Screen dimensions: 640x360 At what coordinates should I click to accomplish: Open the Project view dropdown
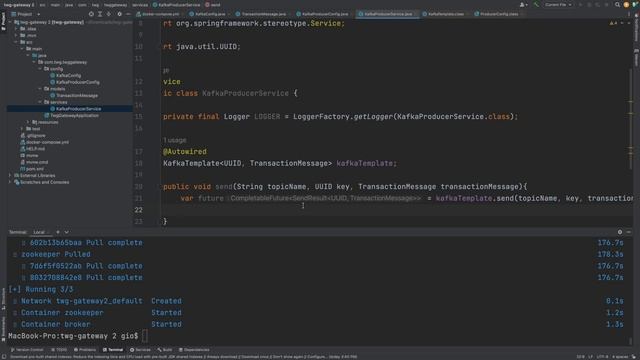click(x=26, y=14)
